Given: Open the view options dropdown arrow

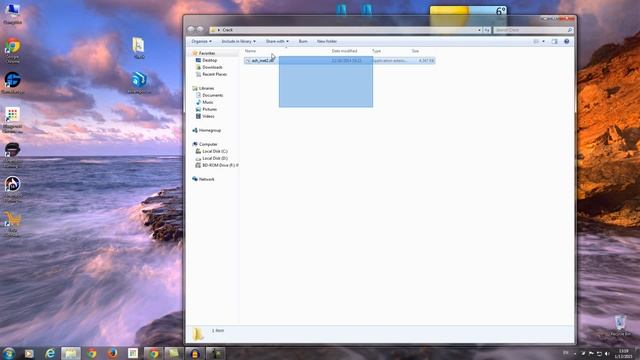Looking at the screenshot, I should point(543,41).
